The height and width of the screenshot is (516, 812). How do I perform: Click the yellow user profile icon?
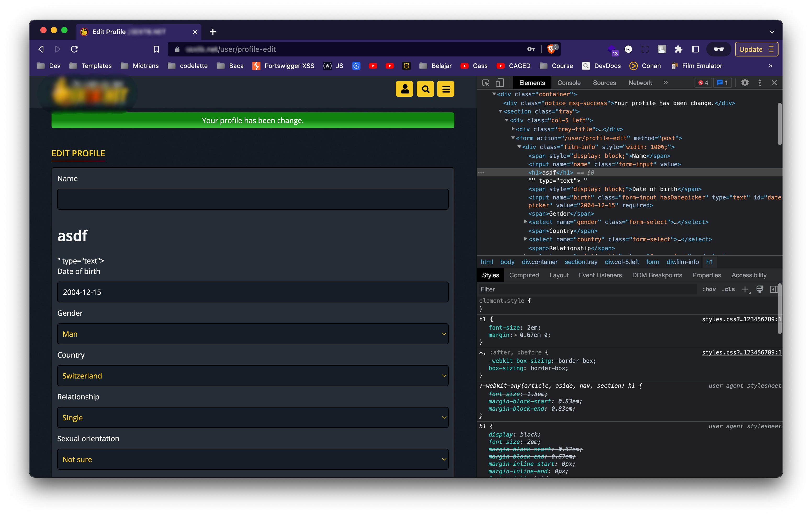coord(404,89)
